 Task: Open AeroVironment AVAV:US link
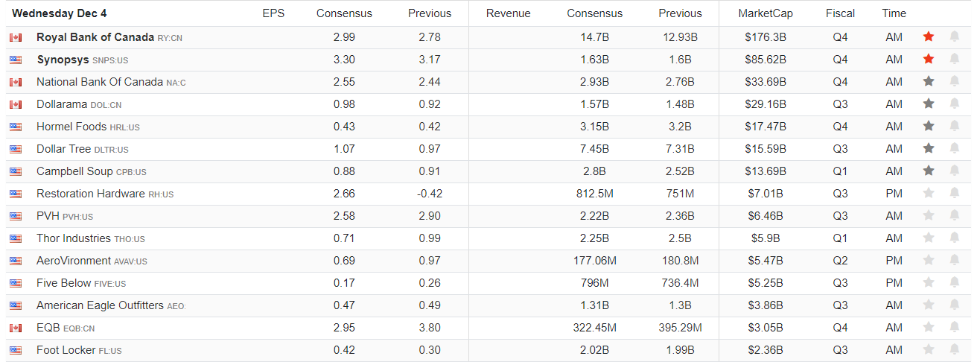pos(92,261)
